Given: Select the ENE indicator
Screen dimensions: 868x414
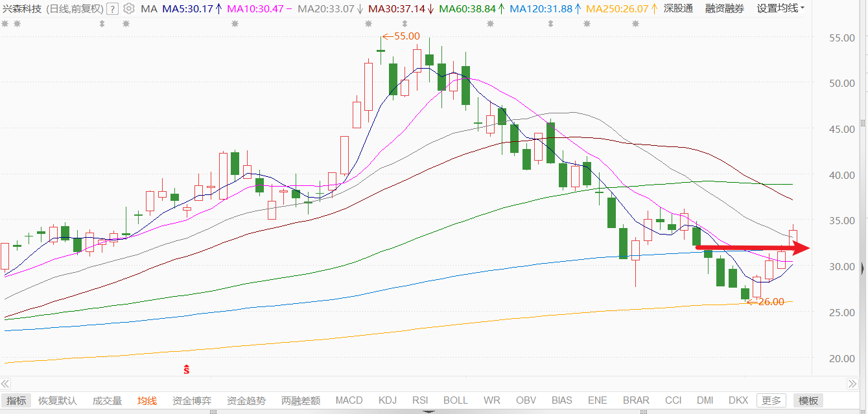Looking at the screenshot, I should 598,400.
